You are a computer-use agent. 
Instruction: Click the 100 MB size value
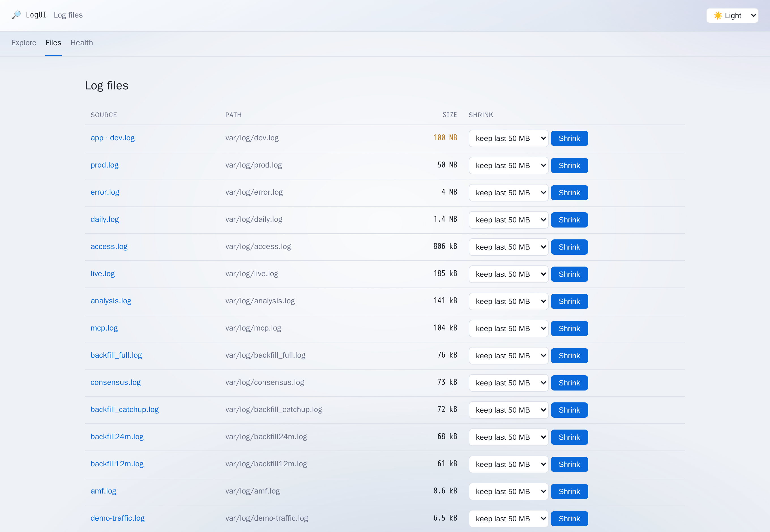point(445,138)
